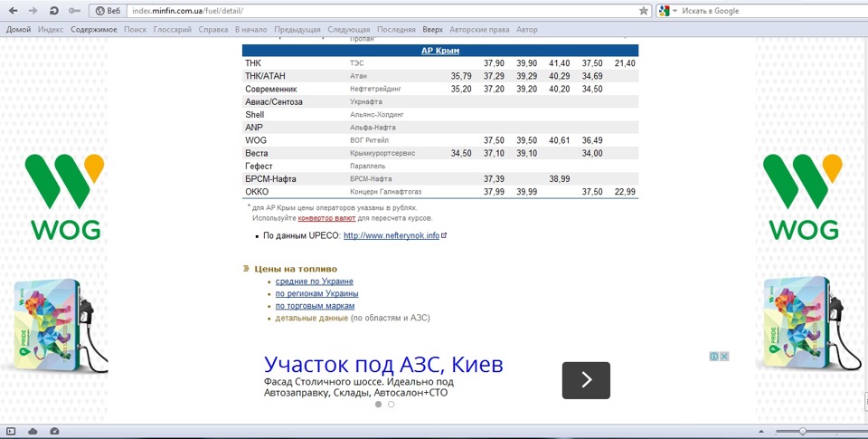The width and height of the screenshot is (868, 439).
Task: Click ТНК/АТАН row name
Action: click(x=265, y=76)
